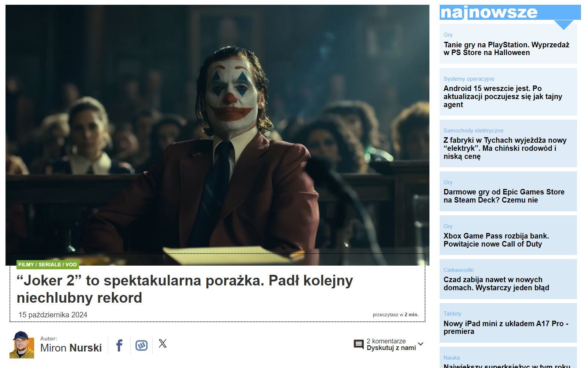Viewport: 588px width, 368px height.
Task: Click the Joker 2 article headline
Action: [185, 289]
